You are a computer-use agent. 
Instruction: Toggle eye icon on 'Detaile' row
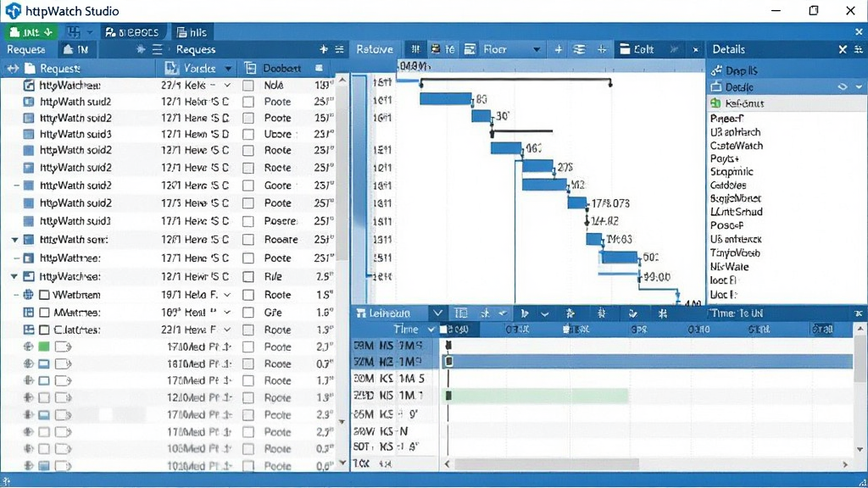point(843,87)
